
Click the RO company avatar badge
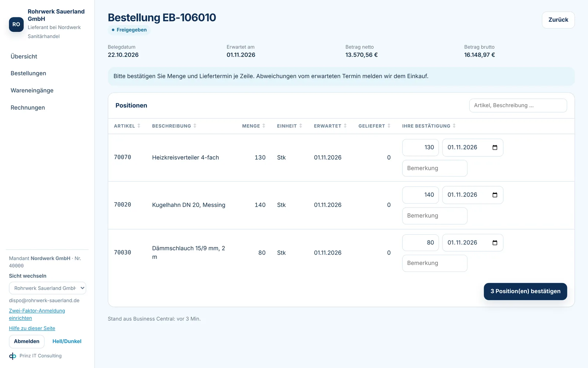pyautogui.click(x=16, y=24)
